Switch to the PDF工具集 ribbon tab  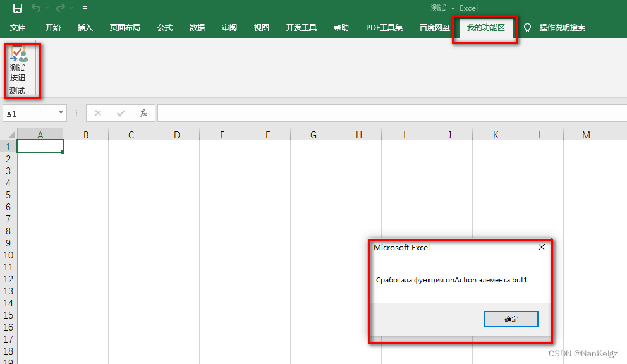point(384,27)
